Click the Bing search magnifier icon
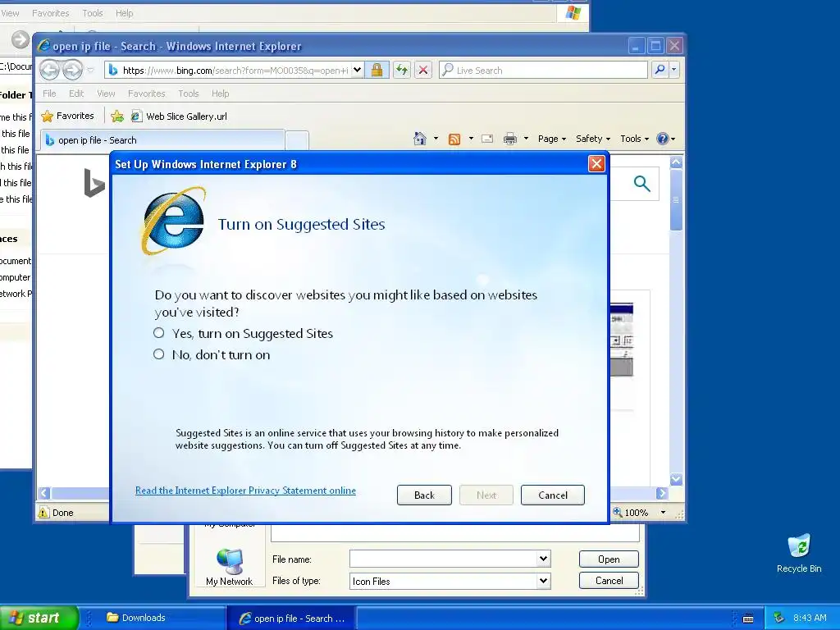The width and height of the screenshot is (840, 630). pos(641,184)
